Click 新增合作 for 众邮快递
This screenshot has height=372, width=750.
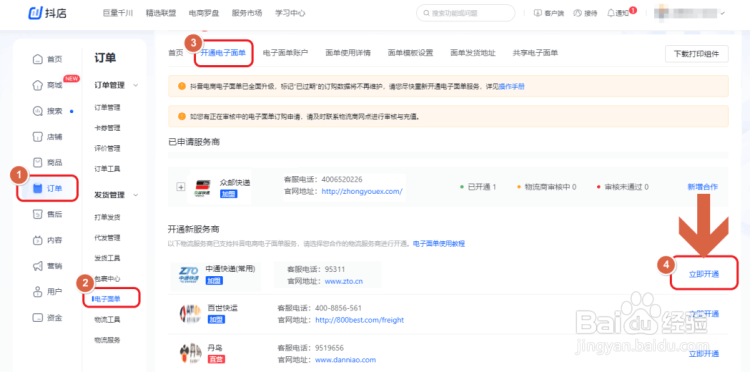703,187
